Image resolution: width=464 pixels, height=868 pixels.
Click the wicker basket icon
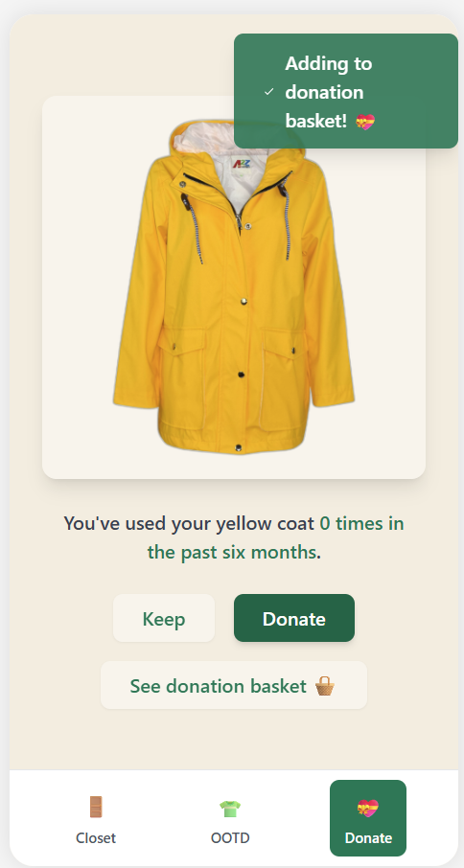coord(324,686)
